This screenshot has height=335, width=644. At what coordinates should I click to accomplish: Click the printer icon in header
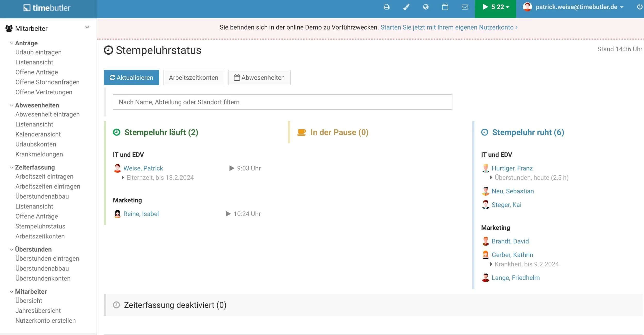[x=386, y=7]
